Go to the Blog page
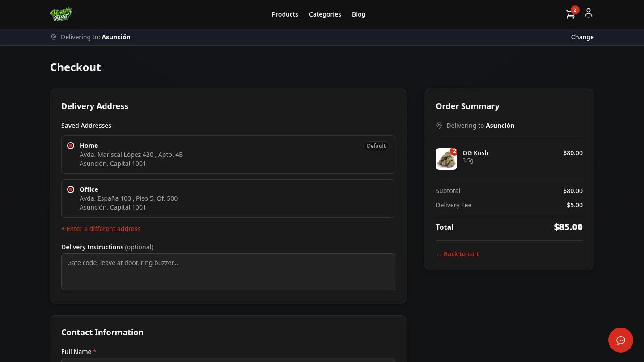The width and height of the screenshot is (644, 362). pos(358,14)
